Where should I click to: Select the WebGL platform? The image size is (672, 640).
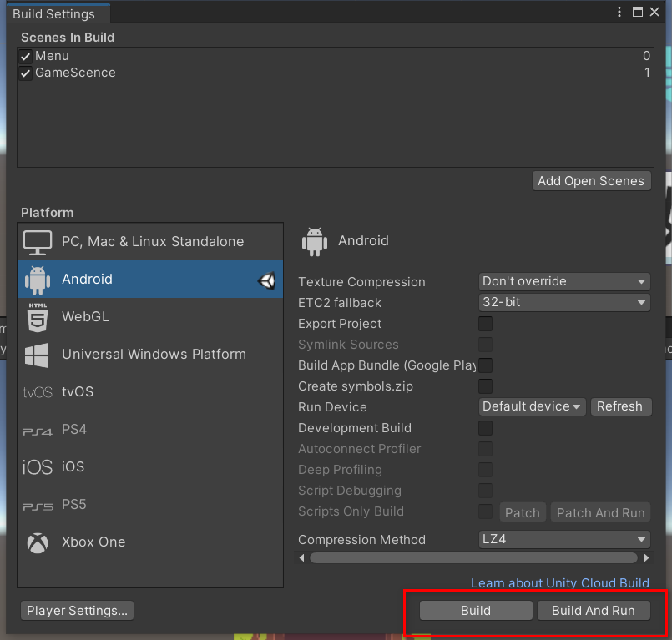(150, 317)
